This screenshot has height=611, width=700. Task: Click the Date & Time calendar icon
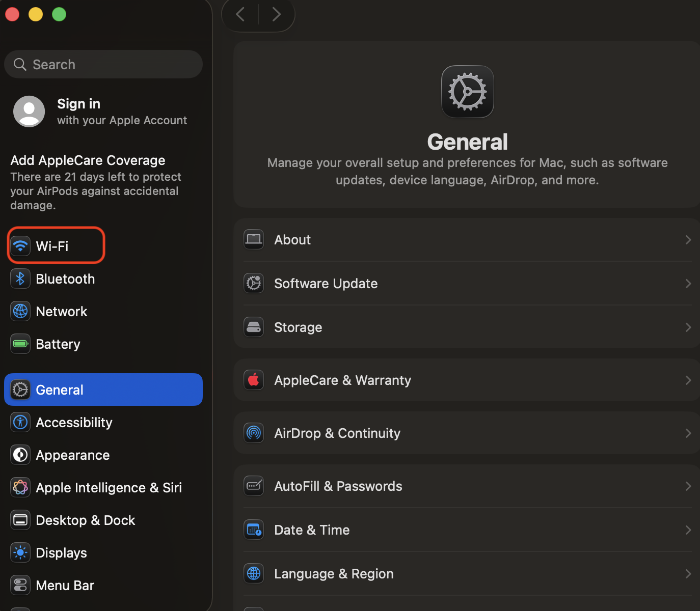[x=254, y=530]
